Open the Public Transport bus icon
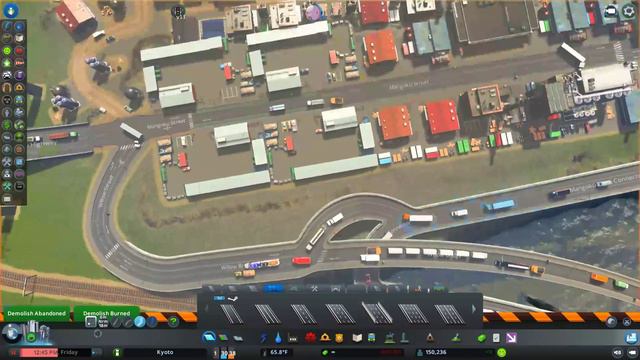This screenshot has height=360, width=640. click(372, 338)
